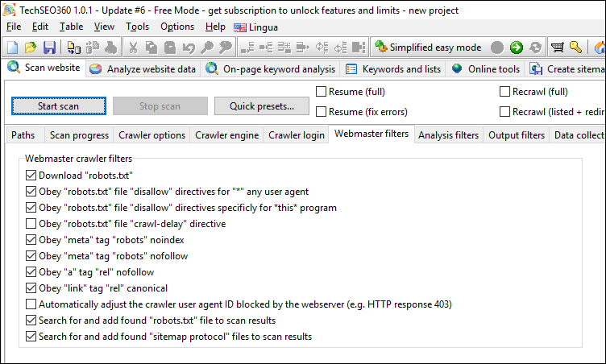
Task: Click the Open project folder icon
Action: tap(31, 48)
